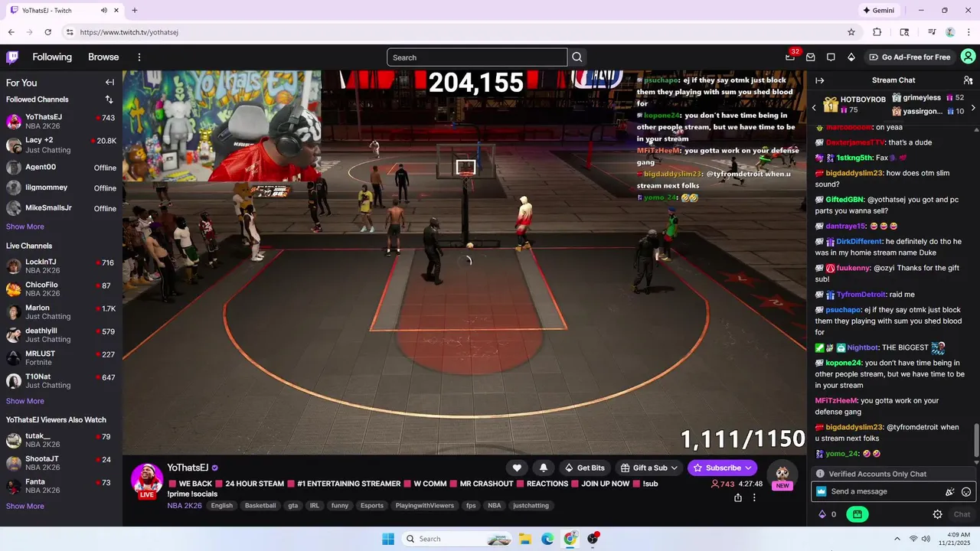980x551 pixels.
Task: Click the YoThatsEJ channel name
Action: pos(188,468)
